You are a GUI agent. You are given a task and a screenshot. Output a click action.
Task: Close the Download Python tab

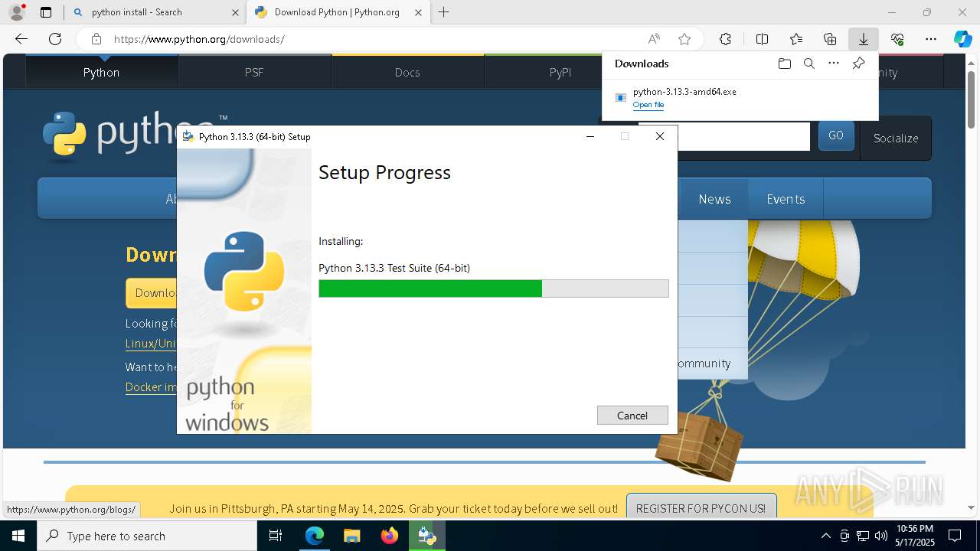(x=418, y=12)
